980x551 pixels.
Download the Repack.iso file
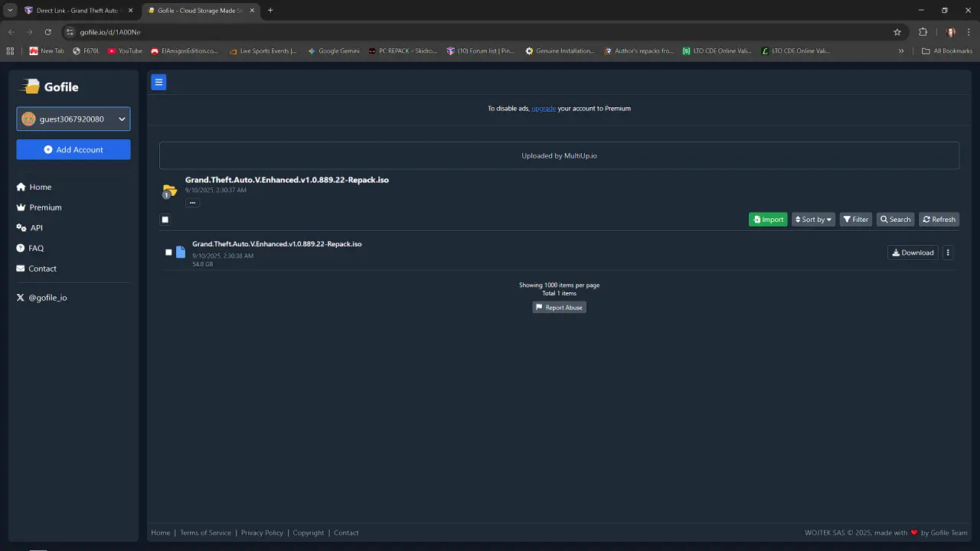[913, 253]
